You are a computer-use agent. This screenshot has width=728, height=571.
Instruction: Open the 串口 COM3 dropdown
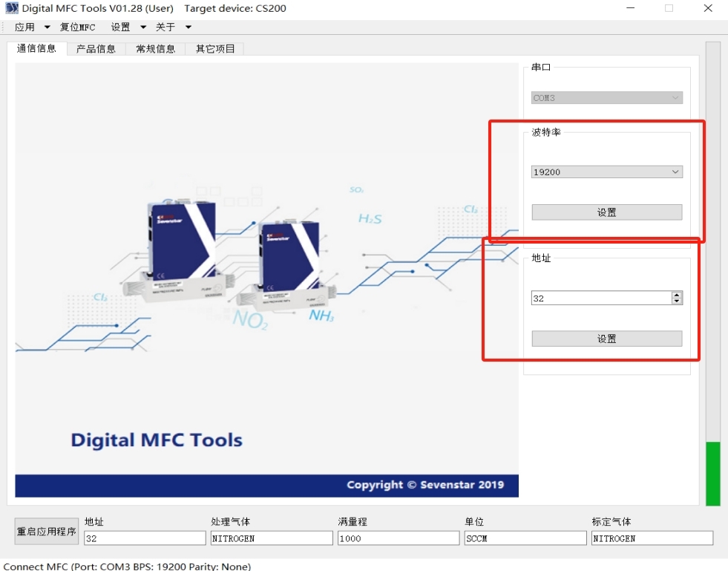point(606,98)
